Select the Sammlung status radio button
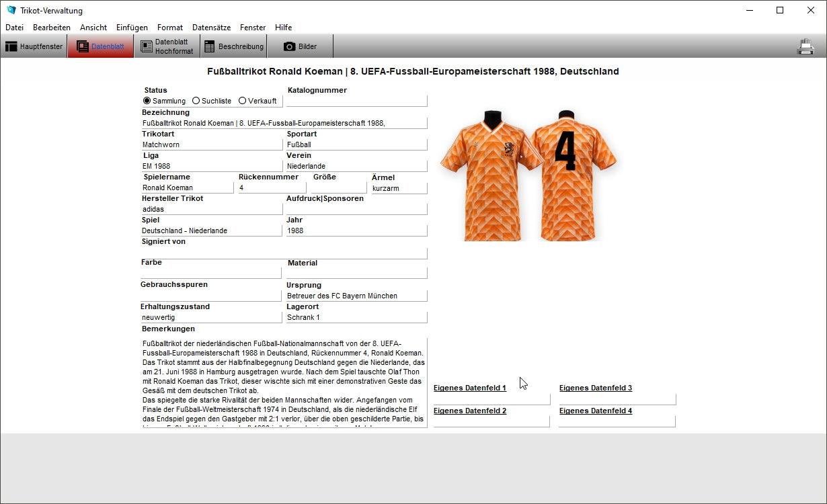 147,101
